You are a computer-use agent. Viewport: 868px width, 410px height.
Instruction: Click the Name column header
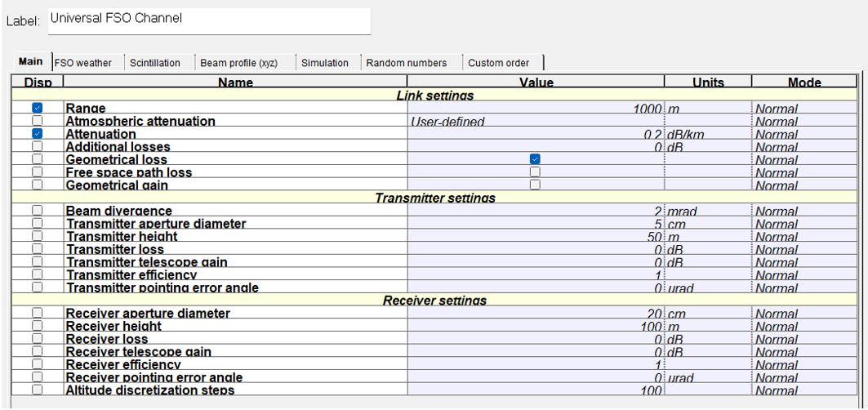(235, 82)
